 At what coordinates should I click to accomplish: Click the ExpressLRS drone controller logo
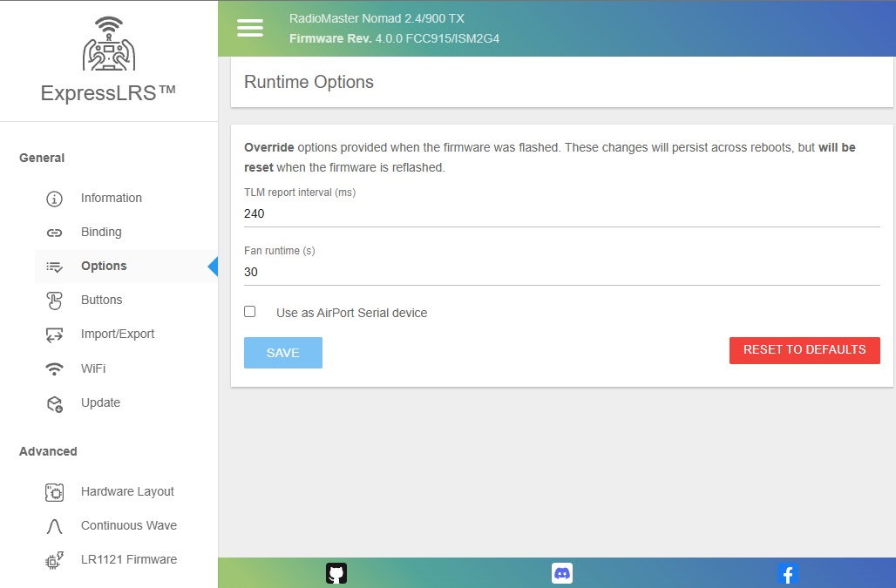coord(109,44)
